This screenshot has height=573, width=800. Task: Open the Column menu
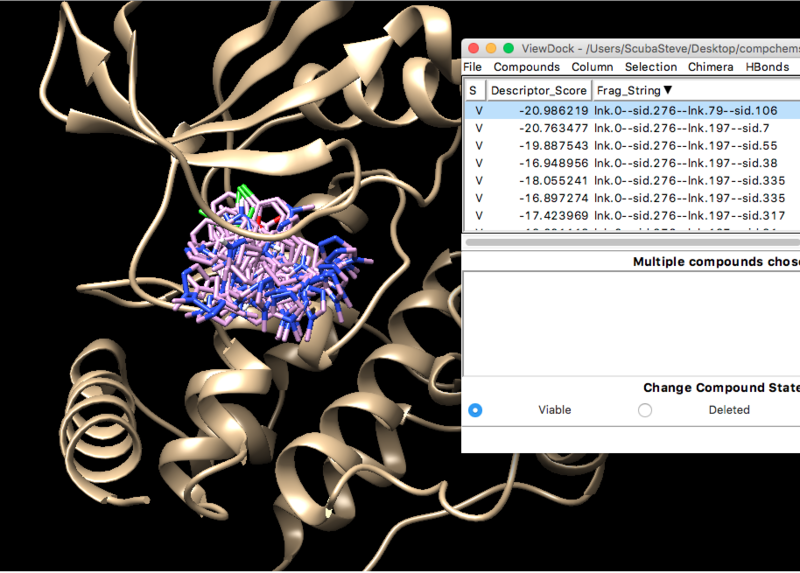[x=592, y=67]
